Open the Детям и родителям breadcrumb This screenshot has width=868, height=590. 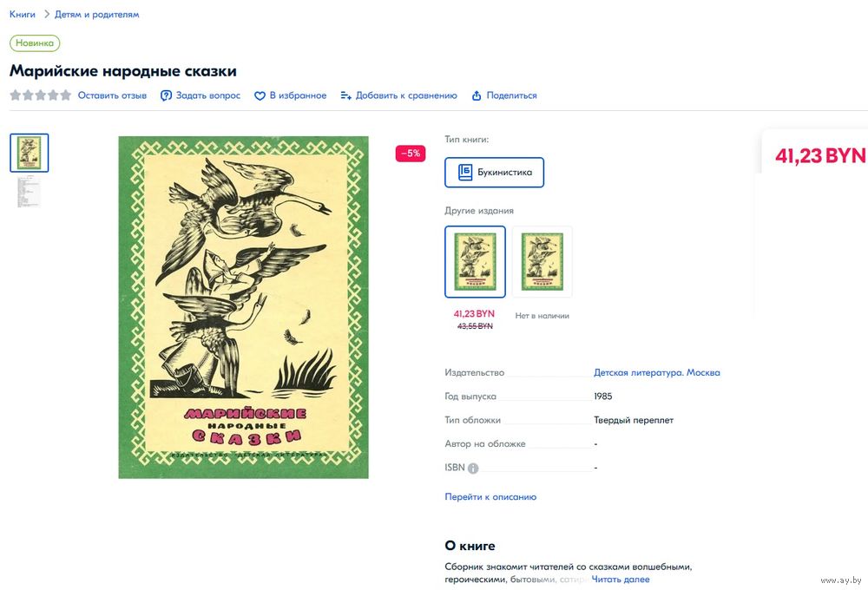[97, 15]
